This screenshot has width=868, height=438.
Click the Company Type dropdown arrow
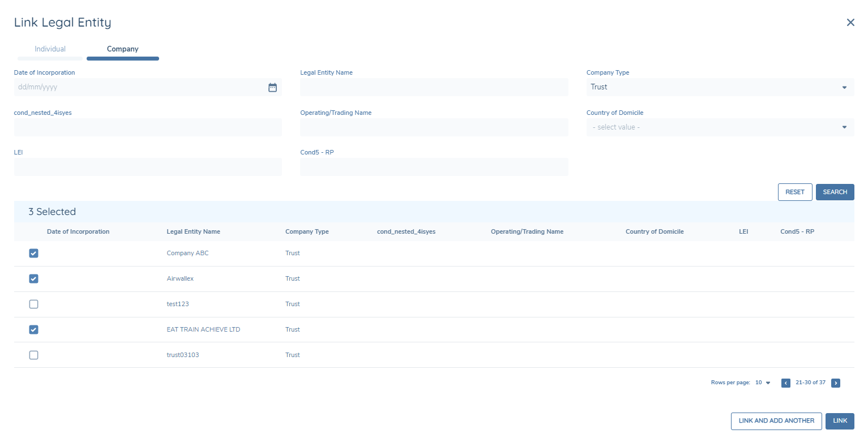click(844, 87)
